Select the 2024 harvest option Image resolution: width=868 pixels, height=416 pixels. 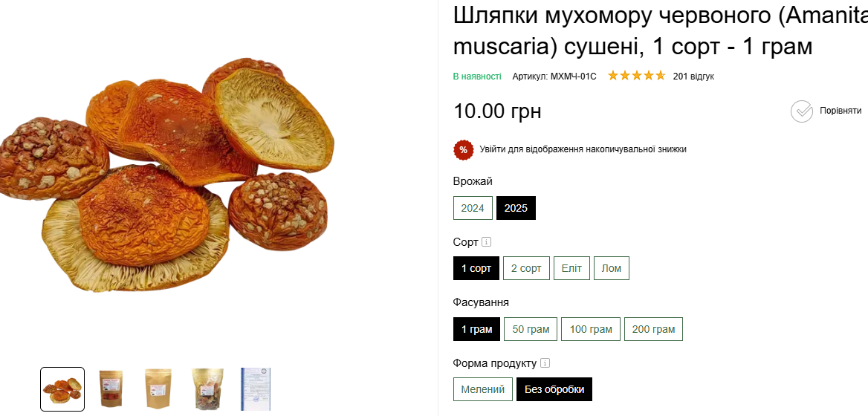pyautogui.click(x=473, y=208)
